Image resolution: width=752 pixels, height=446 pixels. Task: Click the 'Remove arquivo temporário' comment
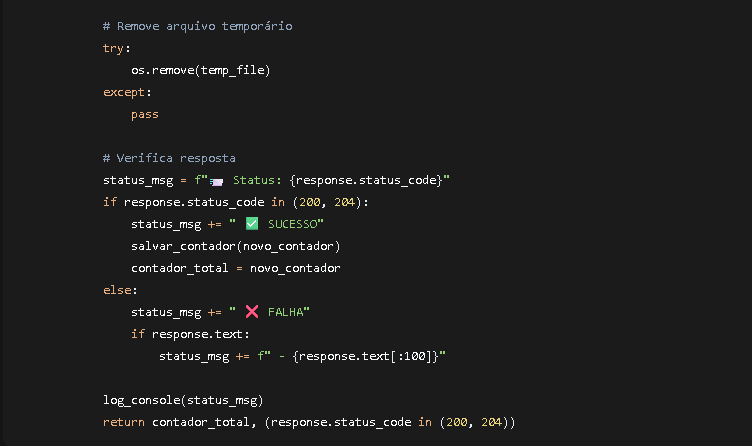click(x=197, y=26)
